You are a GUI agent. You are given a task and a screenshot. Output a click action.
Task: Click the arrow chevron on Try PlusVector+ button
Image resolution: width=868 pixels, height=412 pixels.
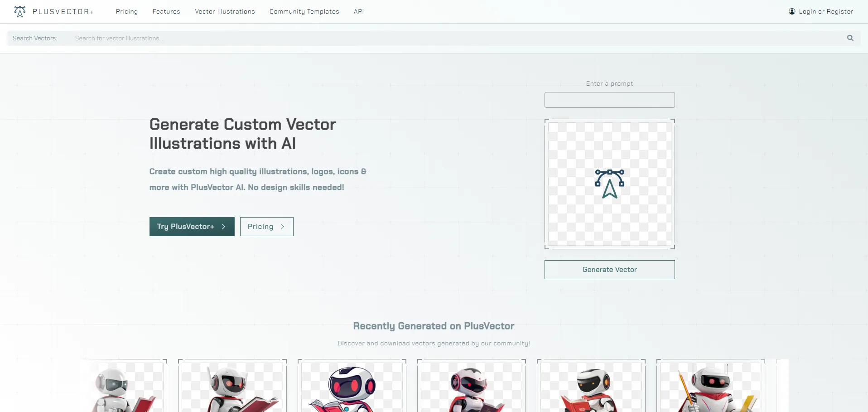[223, 227]
